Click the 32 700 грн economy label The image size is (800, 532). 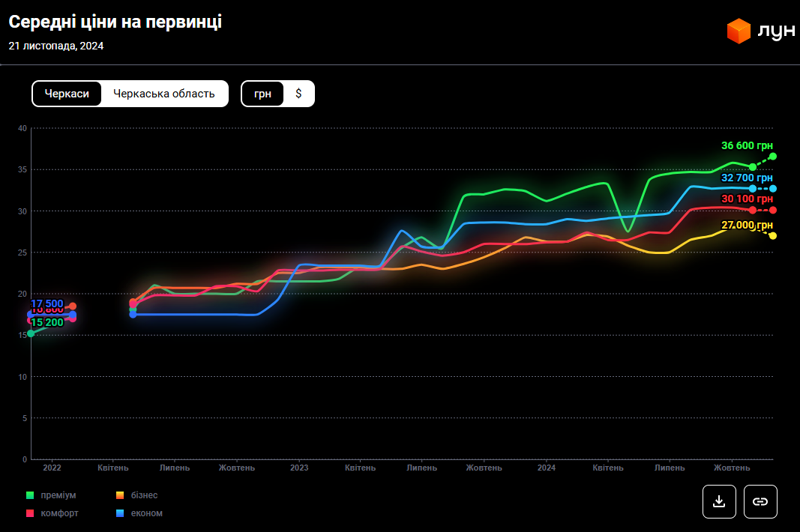tap(746, 178)
